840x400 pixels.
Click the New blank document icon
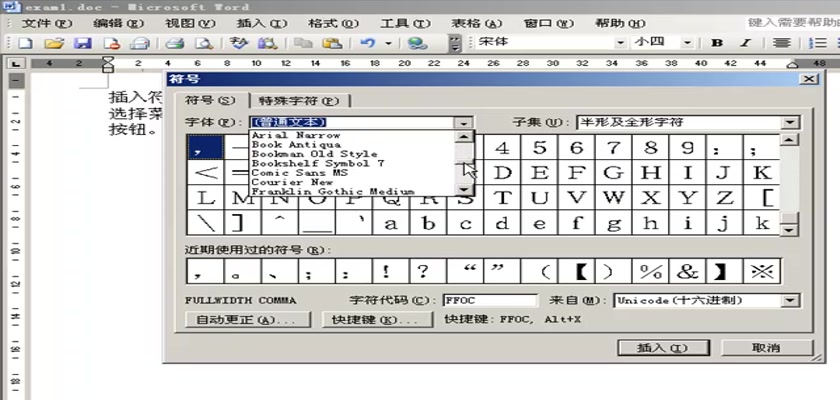[25, 43]
